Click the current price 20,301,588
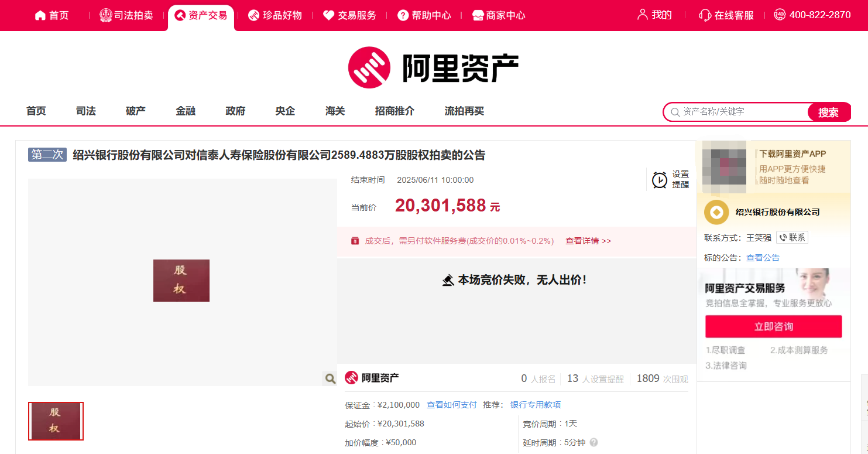 click(441, 205)
